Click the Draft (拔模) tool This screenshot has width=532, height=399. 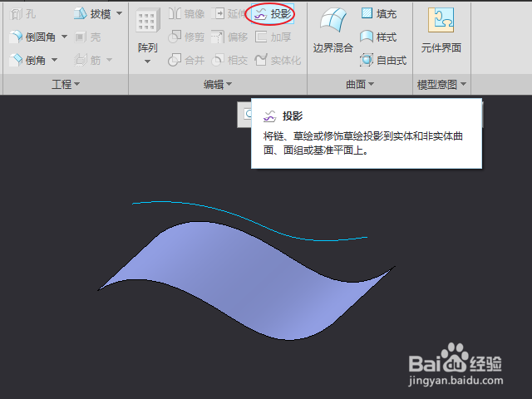tap(92, 14)
